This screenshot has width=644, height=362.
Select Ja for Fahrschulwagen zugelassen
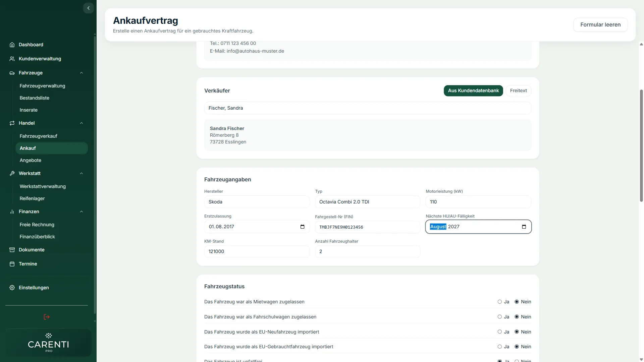[x=500, y=317]
